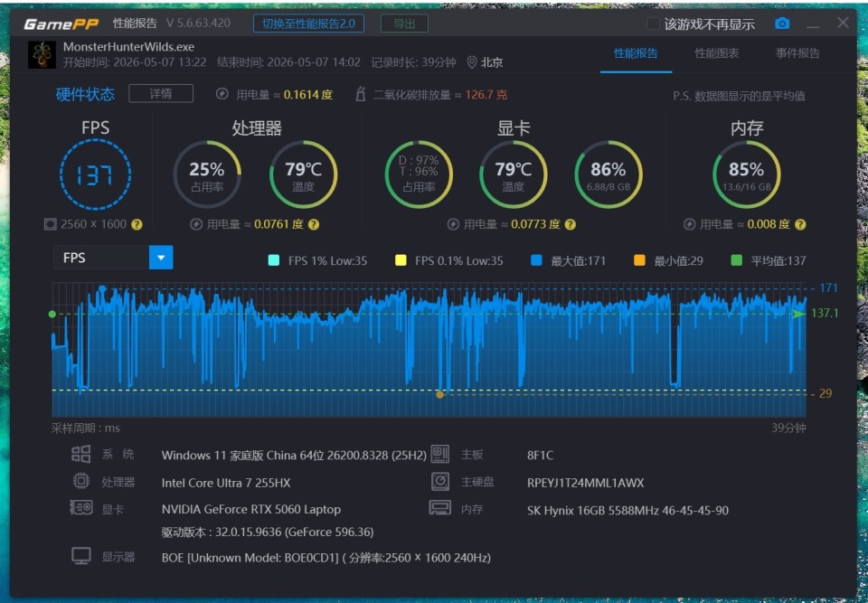Click the 切换至性能报告2.0 button

click(309, 24)
